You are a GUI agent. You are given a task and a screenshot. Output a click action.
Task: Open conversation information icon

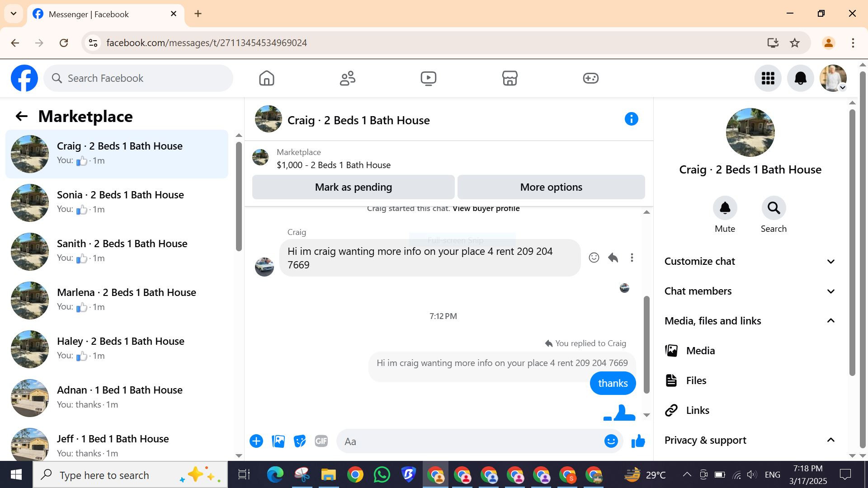(x=632, y=119)
